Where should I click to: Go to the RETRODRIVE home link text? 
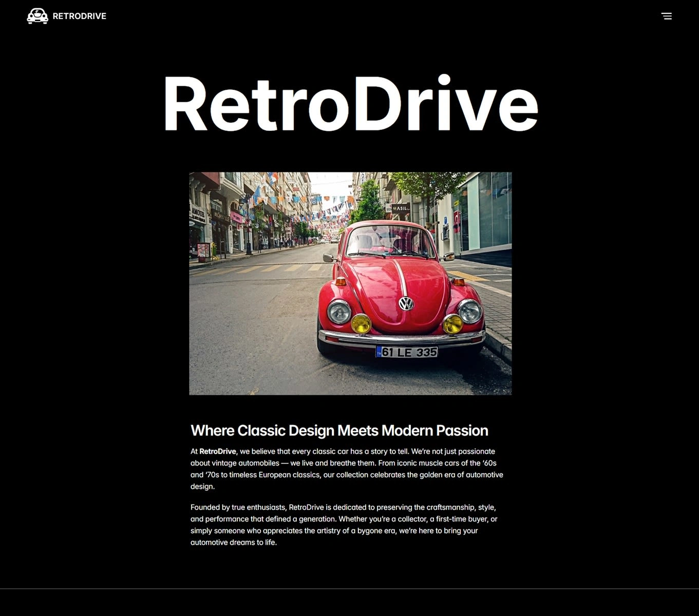(80, 16)
